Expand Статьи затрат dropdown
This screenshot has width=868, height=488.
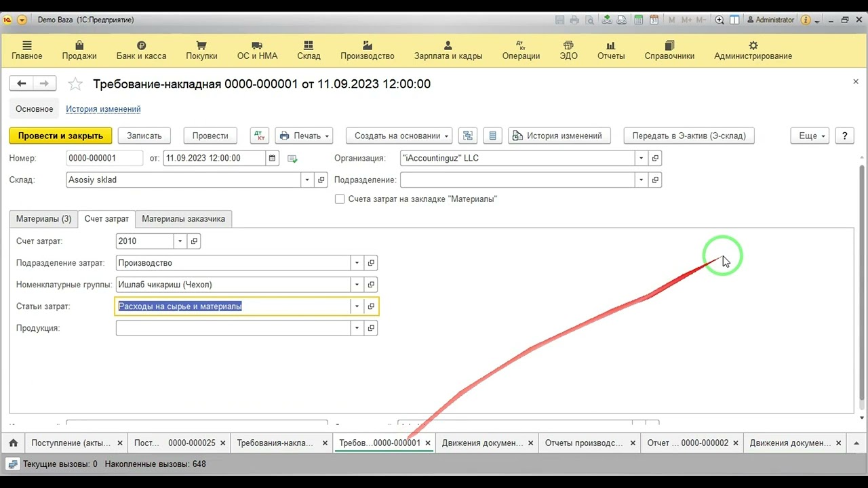click(x=357, y=306)
